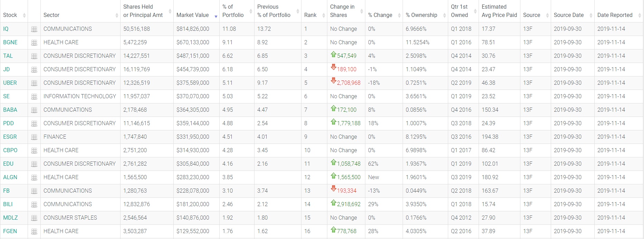This screenshot has height=239, width=644.
Task: Follow the PDD stock link
Action: pyautogui.click(x=9, y=123)
